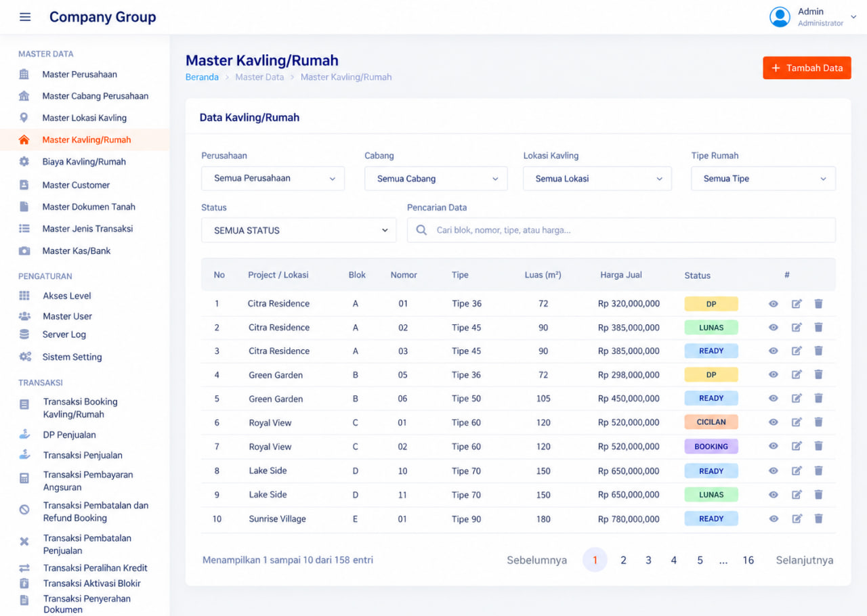Click the hamburger menu icon
The width and height of the screenshot is (867, 616).
pos(25,17)
